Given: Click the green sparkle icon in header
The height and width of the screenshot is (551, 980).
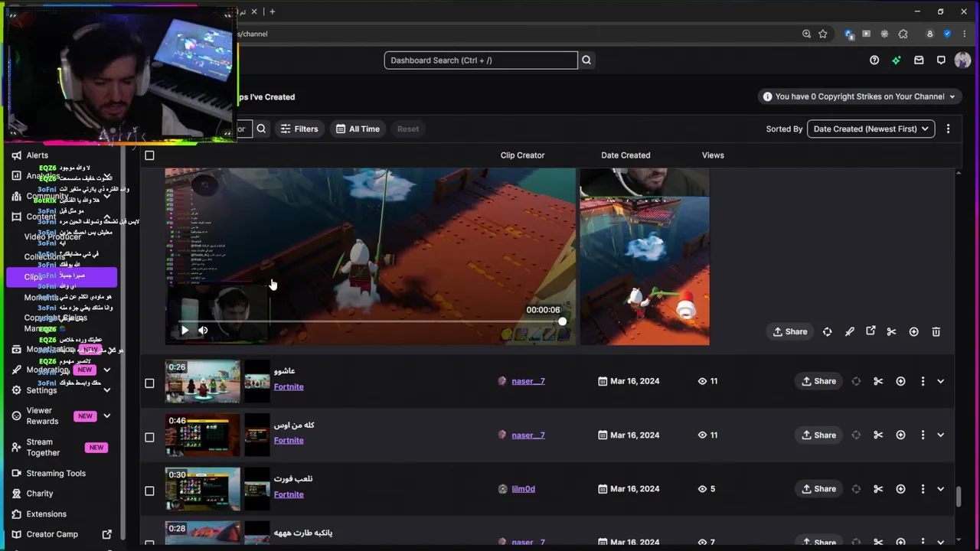Looking at the screenshot, I should tap(897, 60).
